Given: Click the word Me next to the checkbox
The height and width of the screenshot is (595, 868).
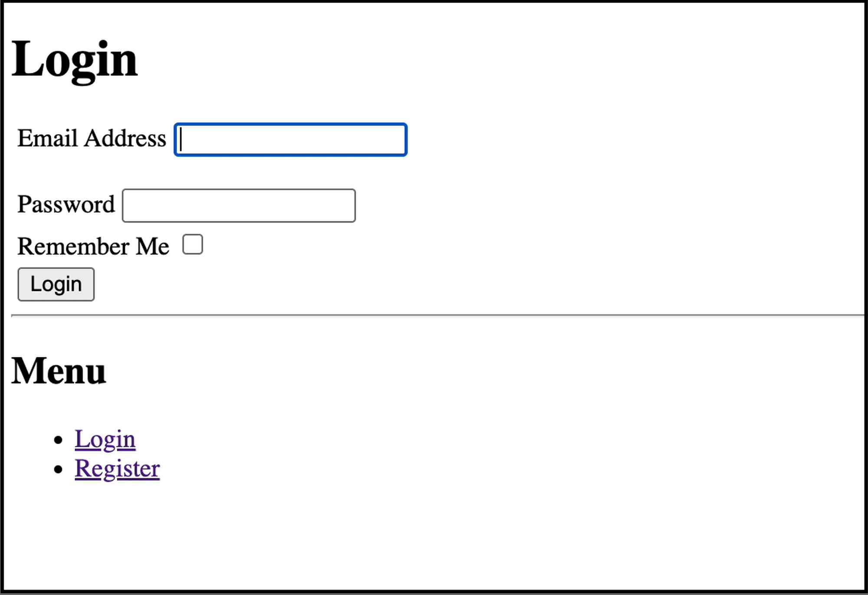Looking at the screenshot, I should (152, 246).
